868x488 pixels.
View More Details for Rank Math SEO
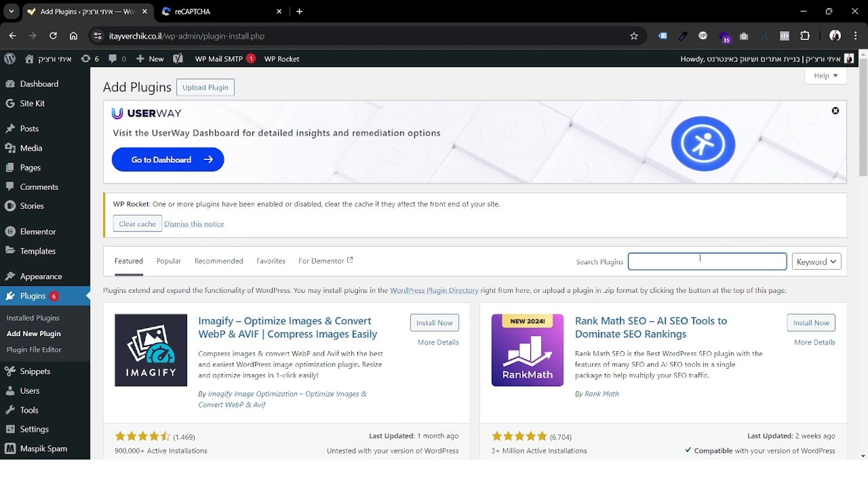[814, 342]
